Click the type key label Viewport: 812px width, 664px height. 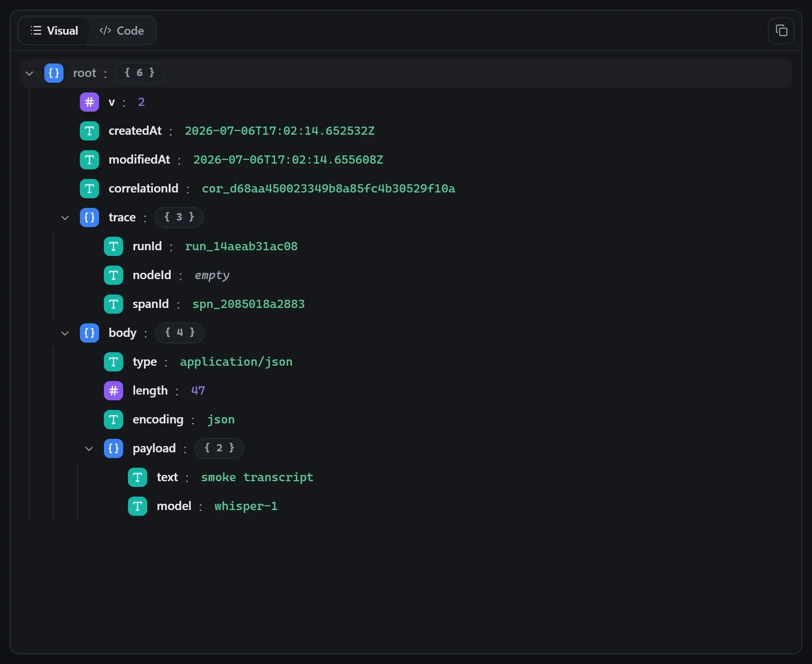(x=145, y=362)
